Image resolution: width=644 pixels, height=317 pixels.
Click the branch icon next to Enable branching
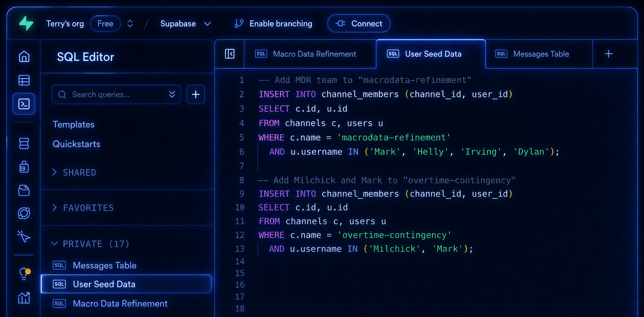(239, 24)
